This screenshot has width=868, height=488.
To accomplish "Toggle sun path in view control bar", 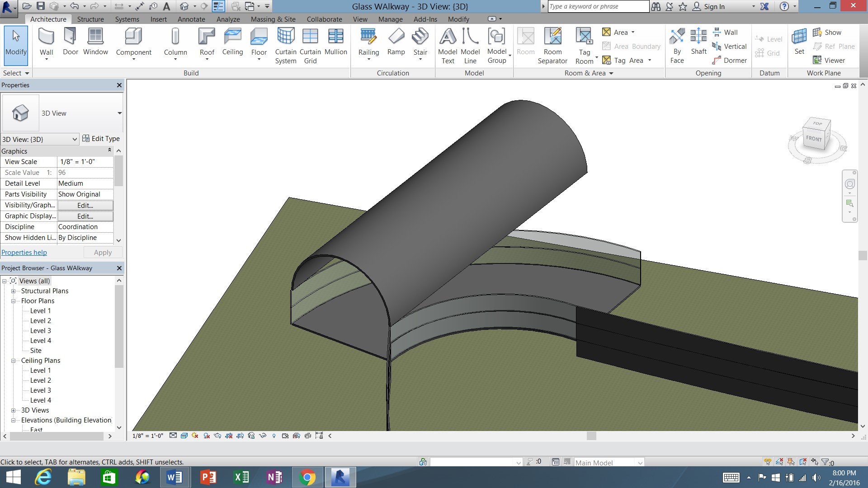I will coord(195,436).
